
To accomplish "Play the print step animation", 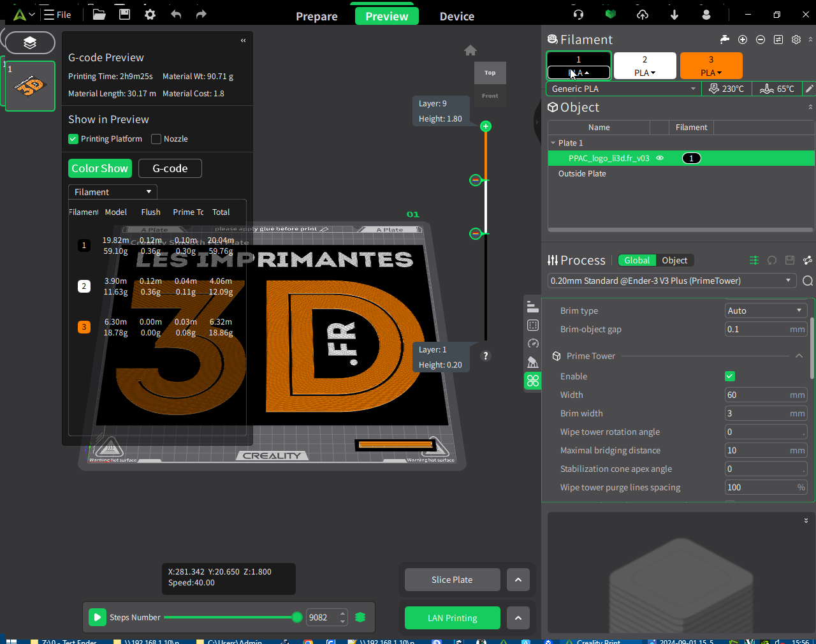I will 97,617.
